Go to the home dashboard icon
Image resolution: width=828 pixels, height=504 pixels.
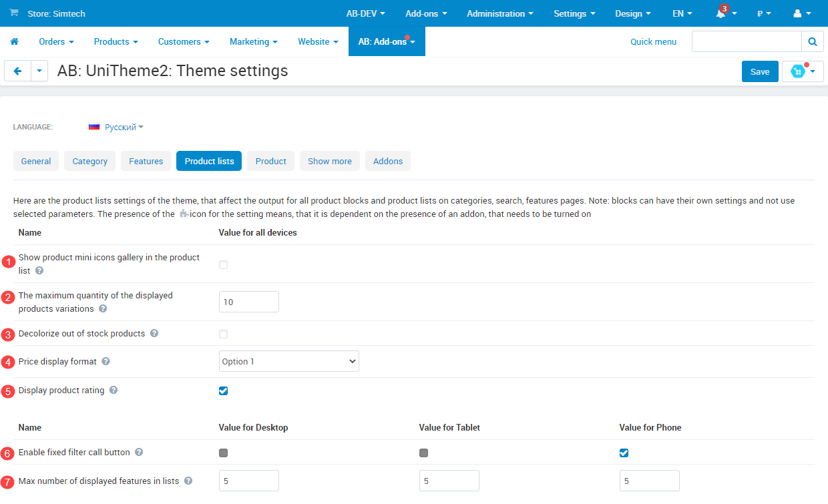(x=14, y=41)
